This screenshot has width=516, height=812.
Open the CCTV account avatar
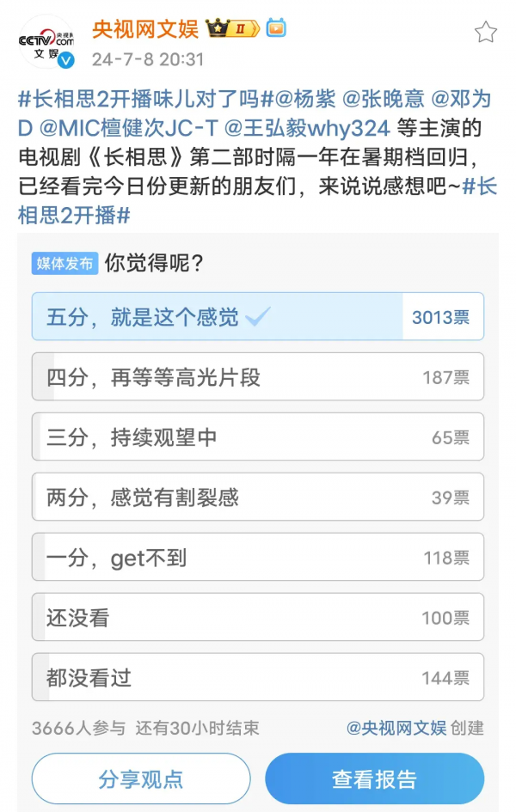click(46, 41)
